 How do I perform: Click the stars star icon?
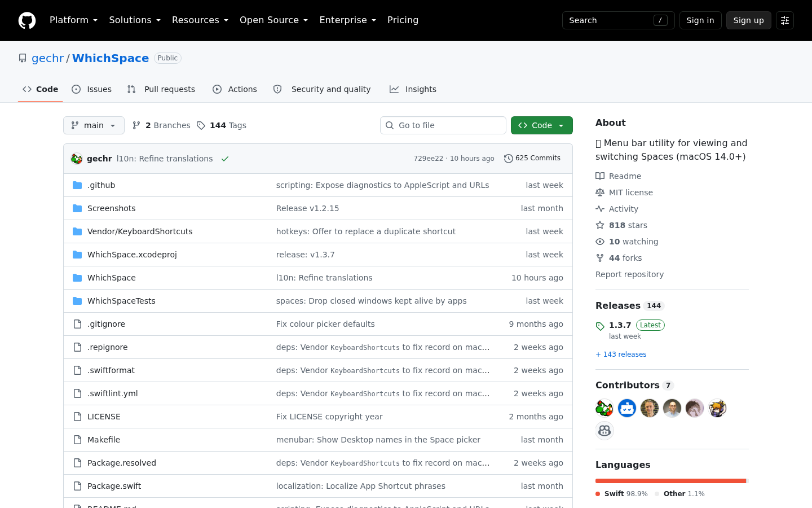pyautogui.click(x=600, y=225)
